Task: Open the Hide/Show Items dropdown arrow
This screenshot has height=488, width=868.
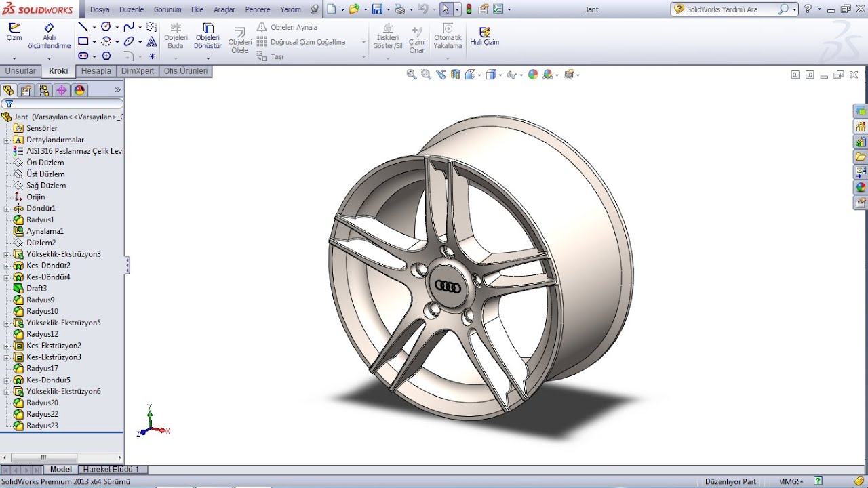Action: point(520,75)
